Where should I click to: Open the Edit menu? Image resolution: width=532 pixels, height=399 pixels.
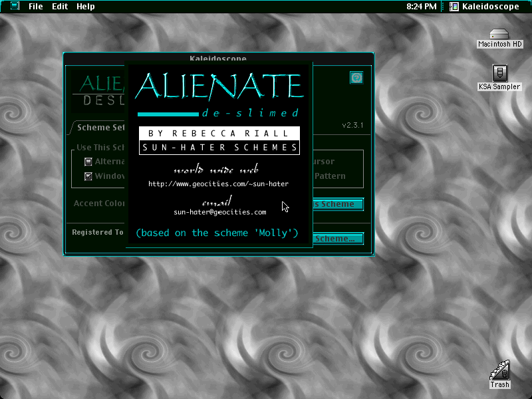tap(60, 7)
